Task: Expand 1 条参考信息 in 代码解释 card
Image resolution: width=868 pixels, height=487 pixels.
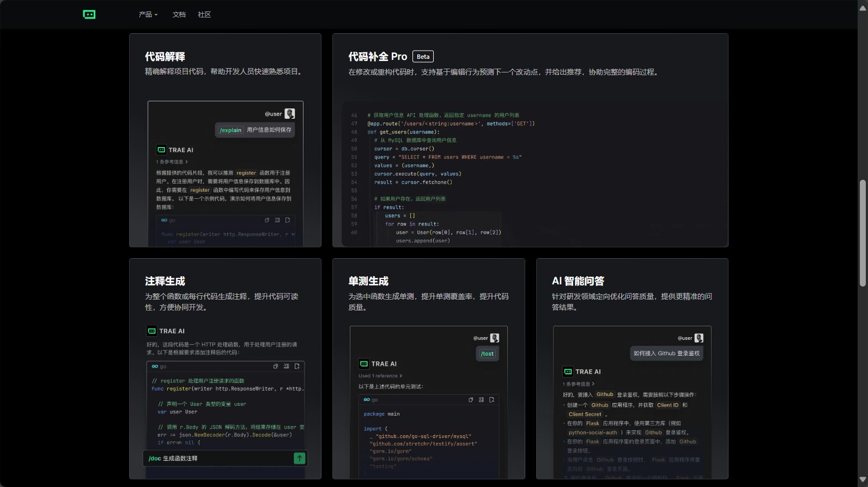Action: [172, 162]
